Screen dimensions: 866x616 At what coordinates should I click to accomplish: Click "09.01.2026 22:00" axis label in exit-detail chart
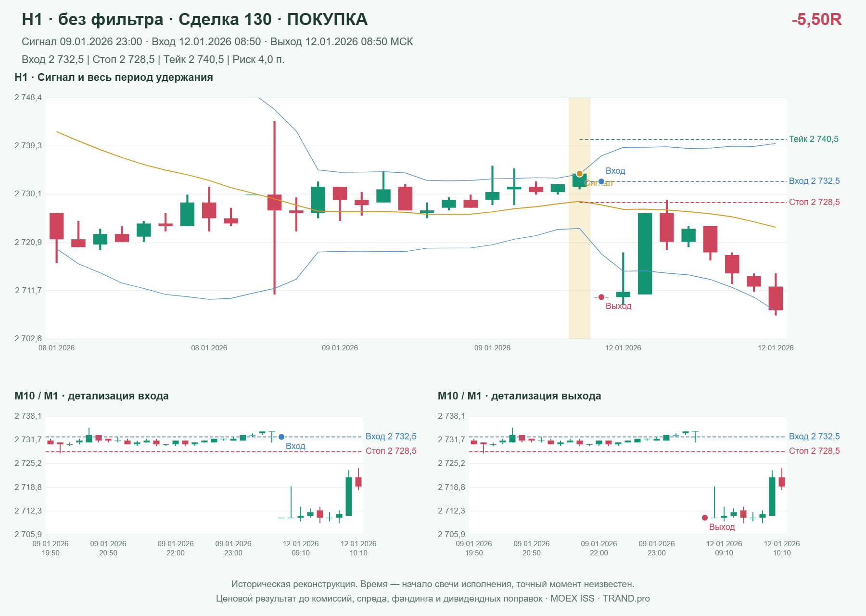click(599, 548)
